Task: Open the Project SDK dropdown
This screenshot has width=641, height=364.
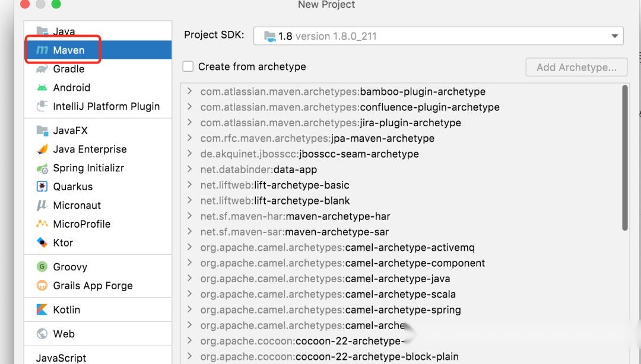Action: click(614, 36)
